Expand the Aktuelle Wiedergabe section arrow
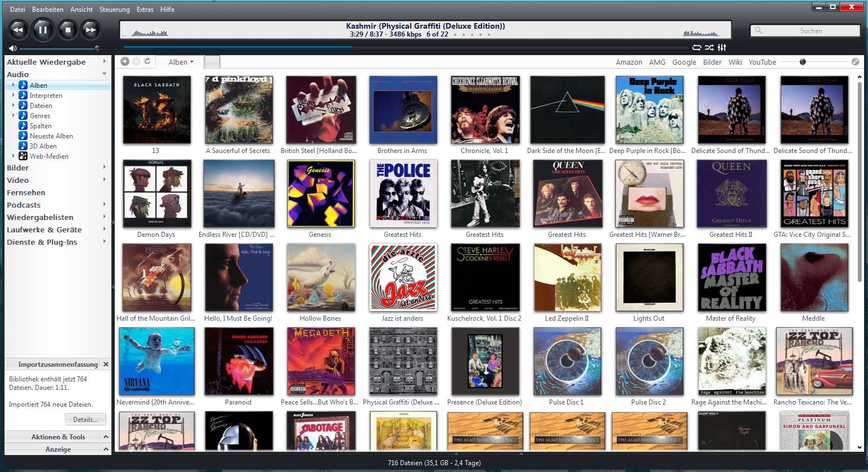868x472 pixels. tap(105, 61)
